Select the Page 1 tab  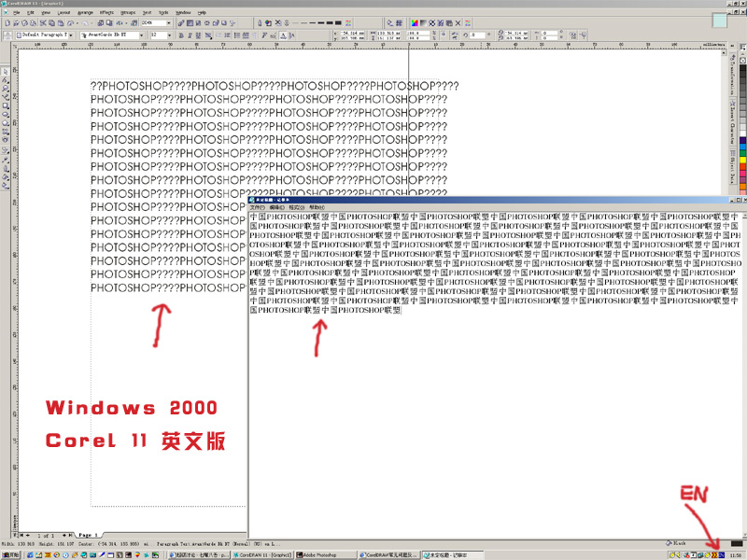click(x=88, y=535)
